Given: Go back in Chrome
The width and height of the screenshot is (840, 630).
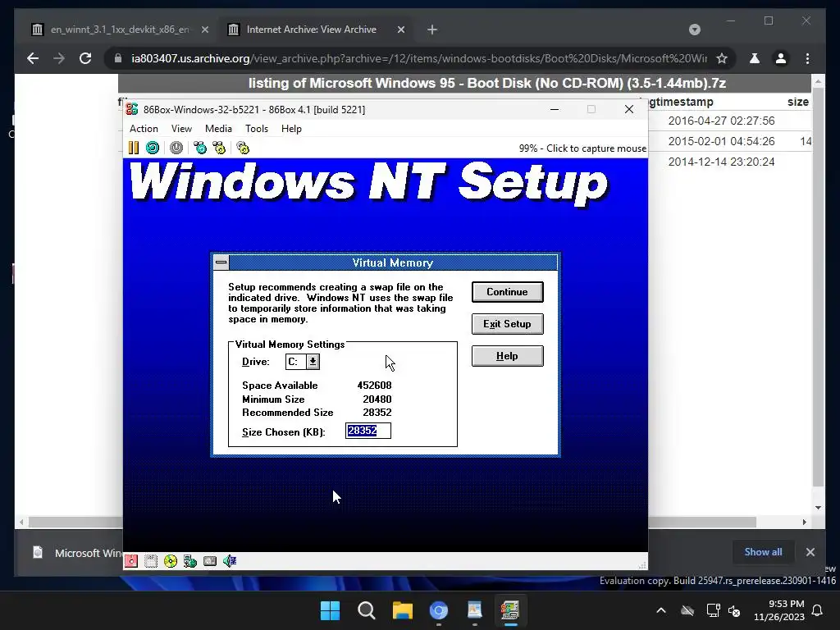Looking at the screenshot, I should (33, 58).
